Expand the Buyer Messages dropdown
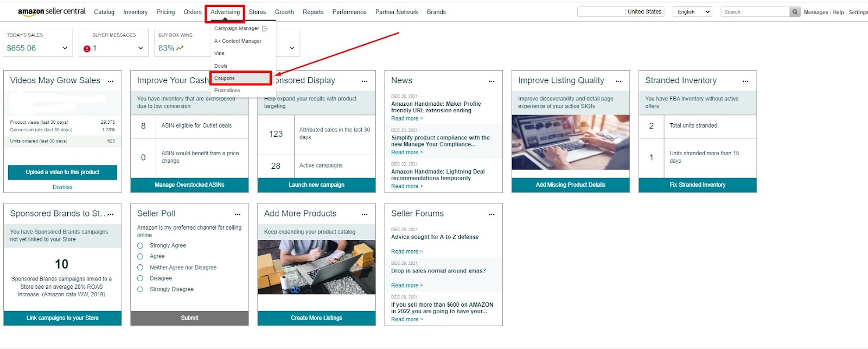The width and height of the screenshot is (868, 349). pos(141,48)
